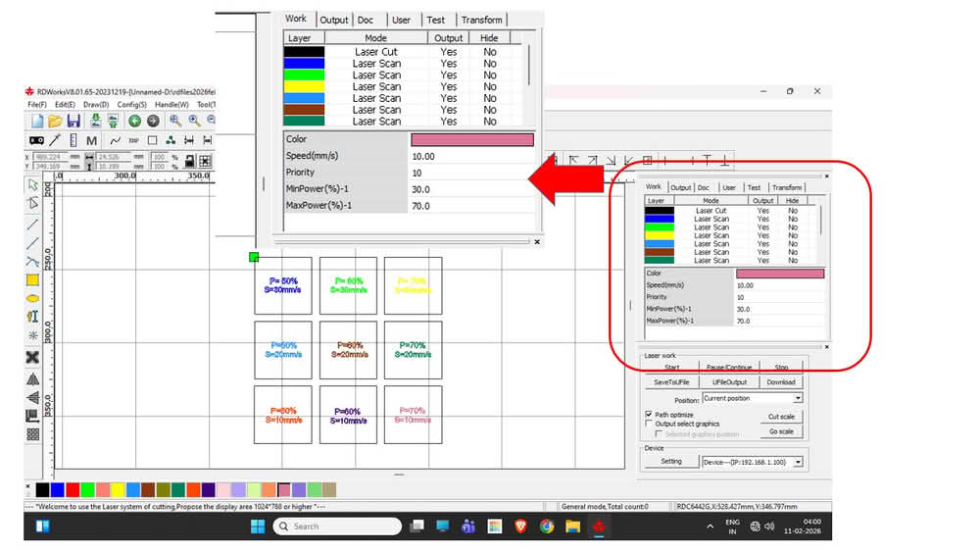Viewport: 980px width, 552px height.
Task: Click the Cut scale button
Action: (x=781, y=417)
